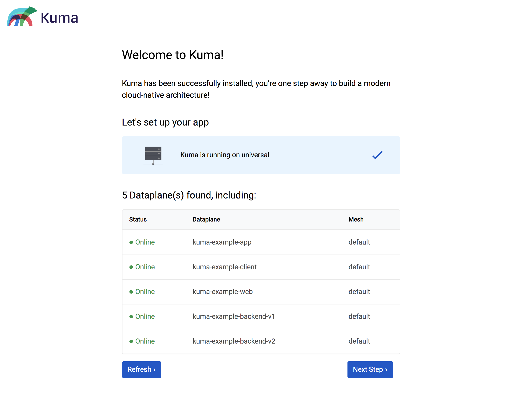Click the kuma-example-backend-v2 dataplane name
Image resolution: width=521 pixels, height=420 pixels.
click(x=234, y=341)
